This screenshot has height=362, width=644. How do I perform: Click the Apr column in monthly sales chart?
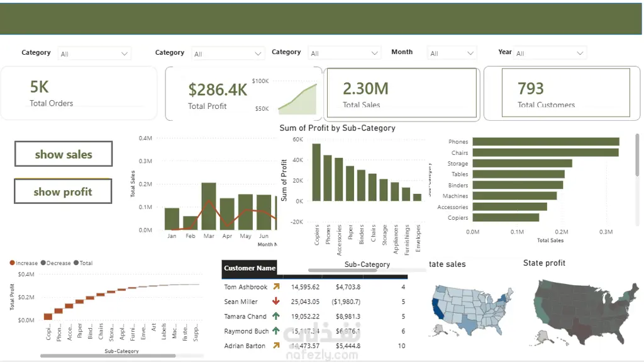[x=227, y=214]
